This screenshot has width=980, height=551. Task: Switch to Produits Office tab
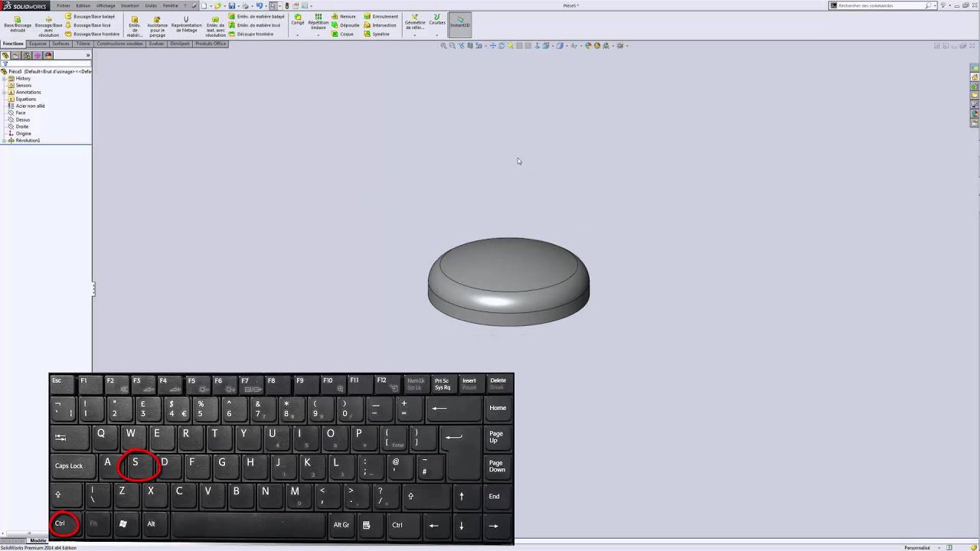(211, 44)
